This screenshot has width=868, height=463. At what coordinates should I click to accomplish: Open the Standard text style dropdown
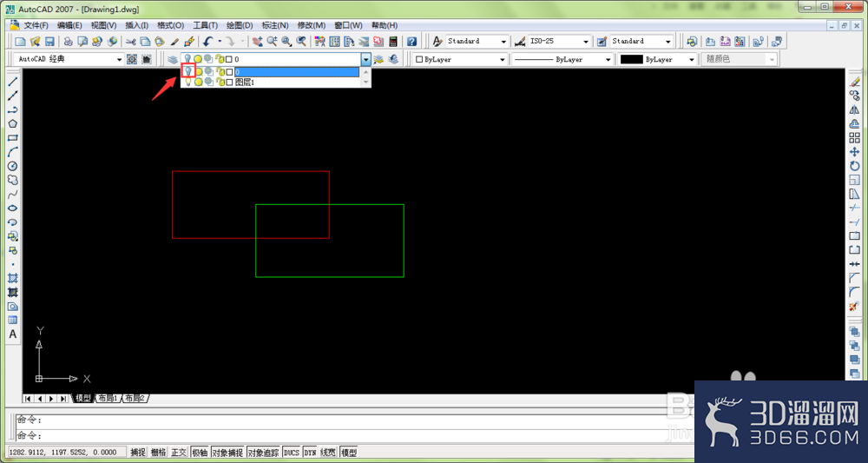(x=503, y=42)
